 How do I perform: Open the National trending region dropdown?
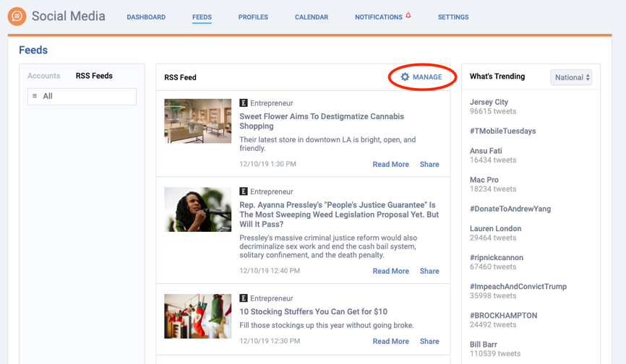pyautogui.click(x=571, y=77)
